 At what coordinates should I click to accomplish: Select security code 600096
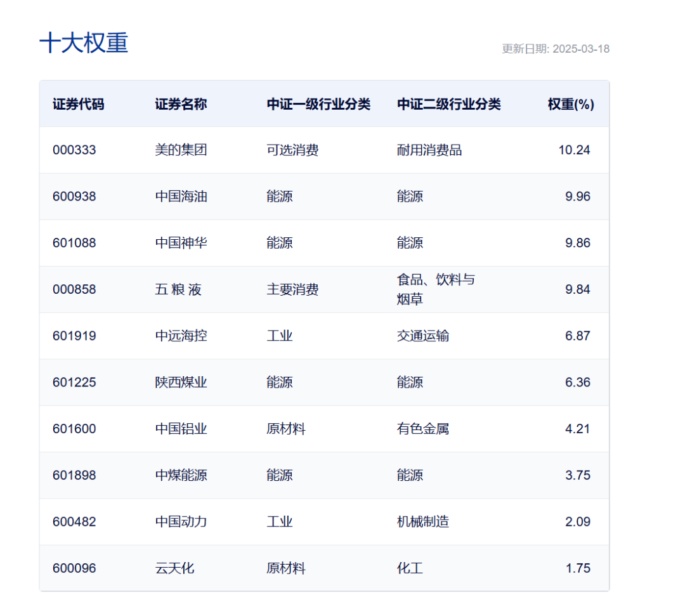[x=74, y=568]
